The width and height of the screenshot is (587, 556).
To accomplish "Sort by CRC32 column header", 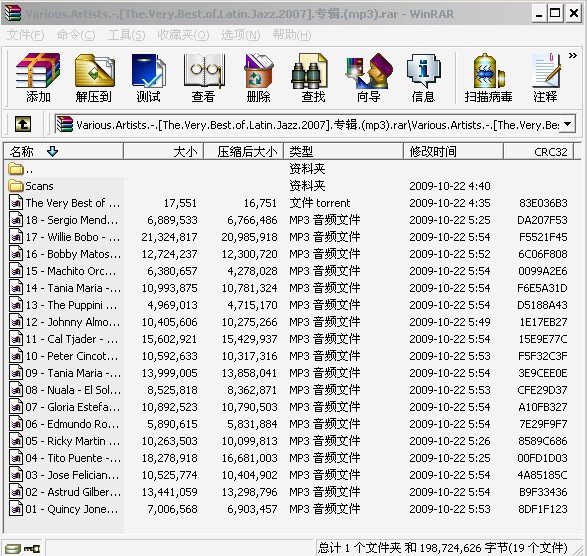I will [538, 152].
